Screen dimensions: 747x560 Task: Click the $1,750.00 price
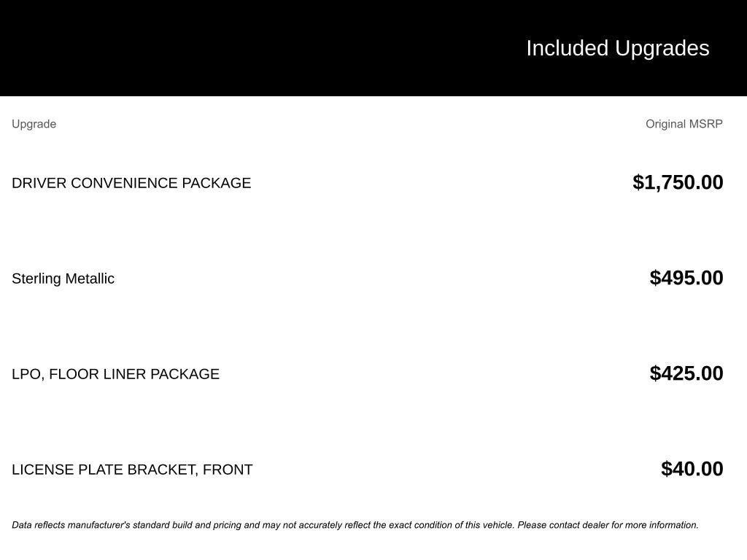tap(678, 182)
